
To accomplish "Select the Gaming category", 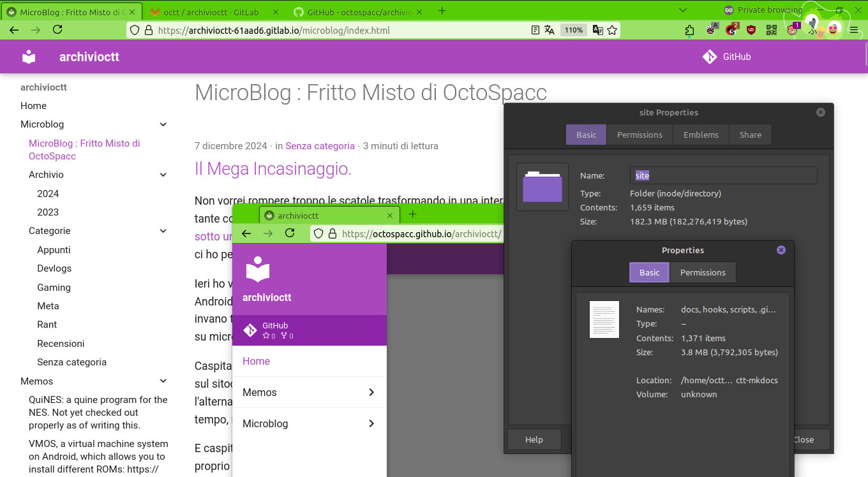I will pos(54,288).
